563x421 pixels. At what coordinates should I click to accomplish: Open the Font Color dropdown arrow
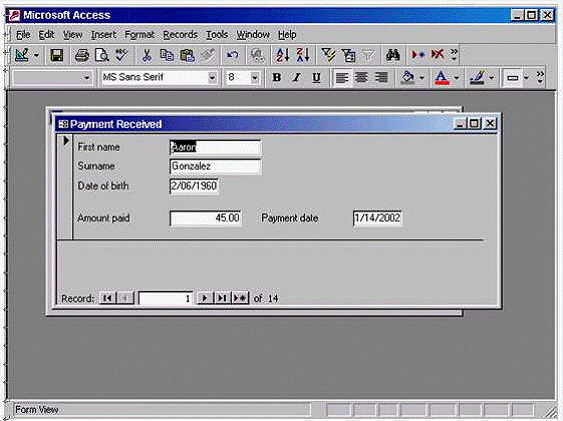pyautogui.click(x=456, y=78)
